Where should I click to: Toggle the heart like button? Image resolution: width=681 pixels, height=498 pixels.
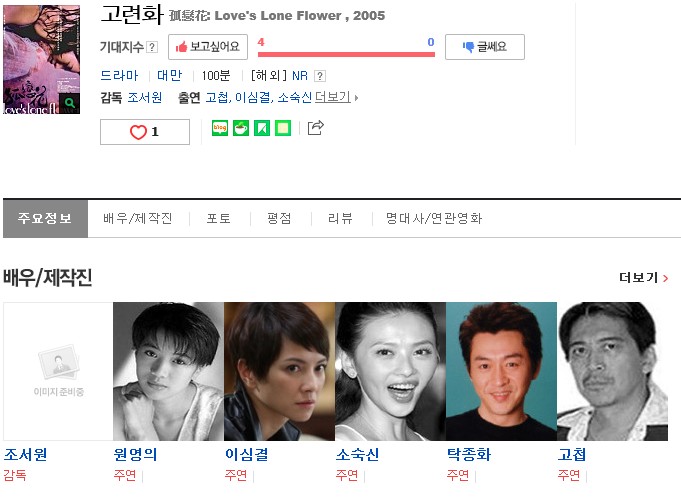145,132
